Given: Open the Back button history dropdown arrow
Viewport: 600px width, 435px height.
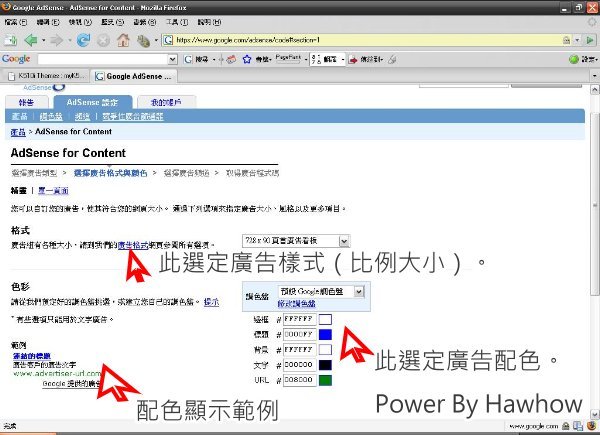Looking at the screenshot, I should tap(43, 40).
